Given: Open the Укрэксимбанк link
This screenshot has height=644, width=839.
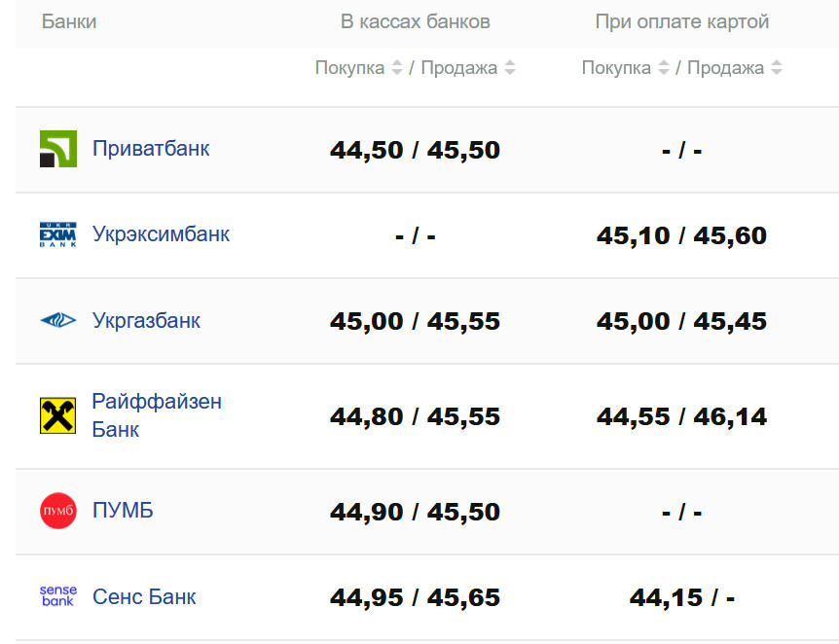Looking at the screenshot, I should (161, 234).
